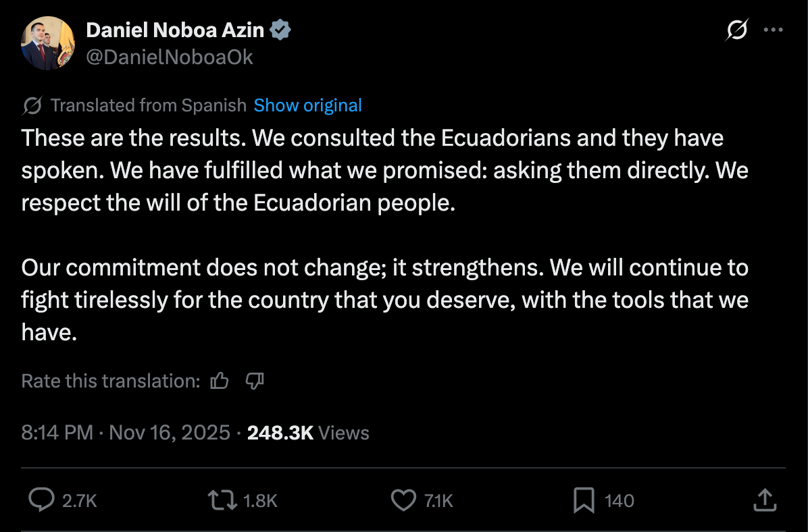Open the @DanielNoboaOk handle link
Screen dimensions: 808x532
170,57
